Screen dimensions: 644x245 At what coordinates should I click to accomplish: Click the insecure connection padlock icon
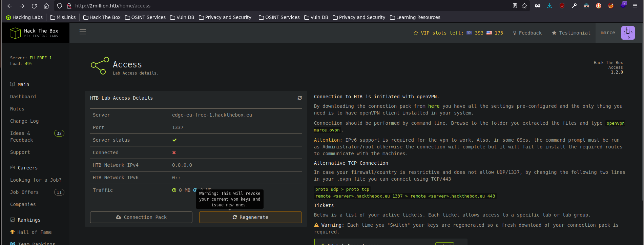point(69,6)
